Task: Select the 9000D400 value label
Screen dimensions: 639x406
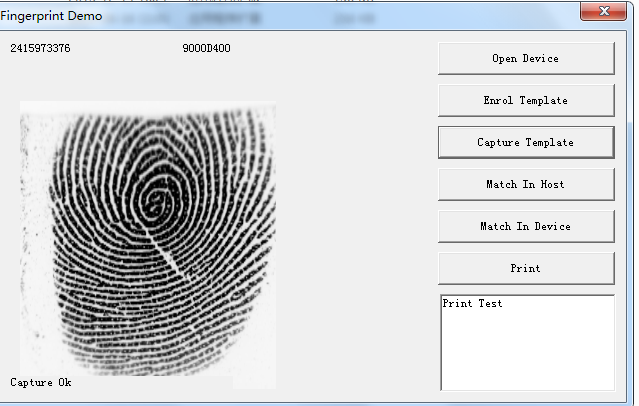Action: (207, 48)
